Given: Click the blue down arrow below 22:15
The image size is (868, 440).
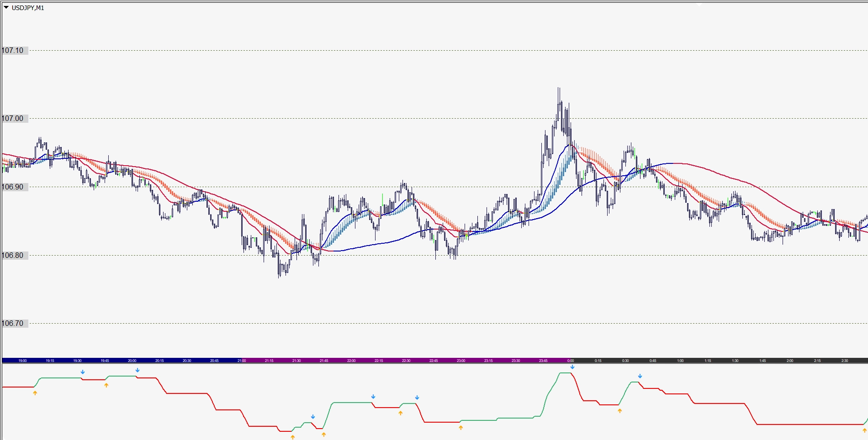Looking at the screenshot, I should pyautogui.click(x=373, y=397).
